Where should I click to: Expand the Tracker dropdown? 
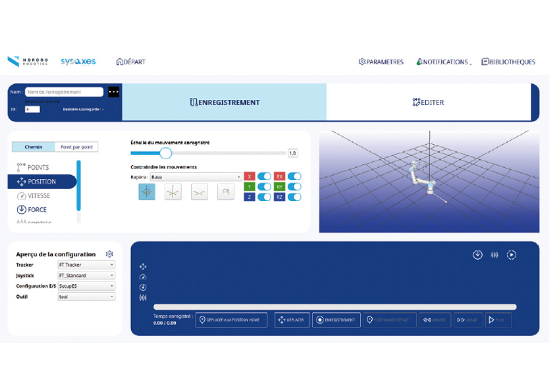point(86,265)
